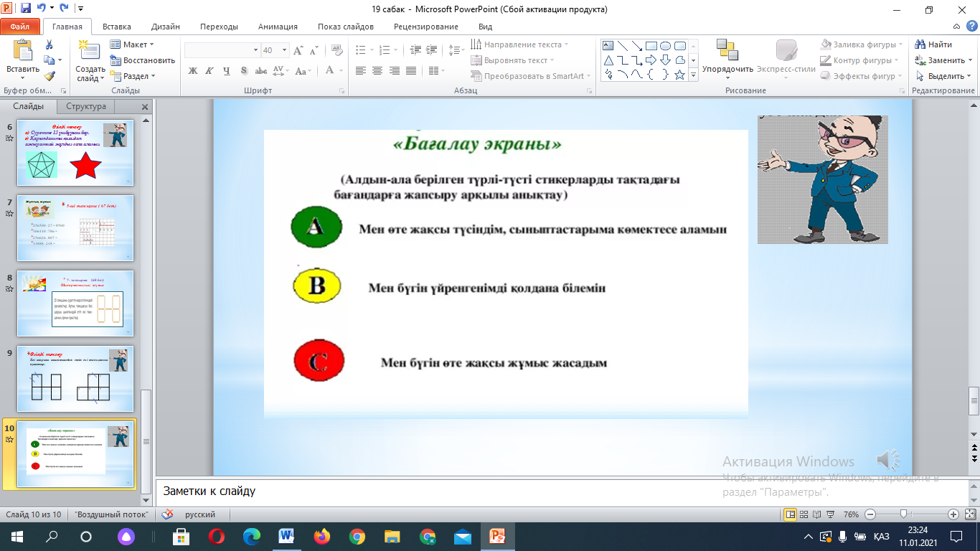Toggle strikethrough with the abc button
The height and width of the screenshot is (551, 980).
[261, 70]
